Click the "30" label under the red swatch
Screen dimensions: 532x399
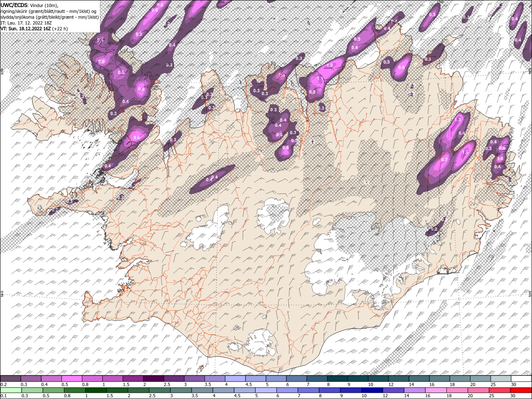pos(512,396)
